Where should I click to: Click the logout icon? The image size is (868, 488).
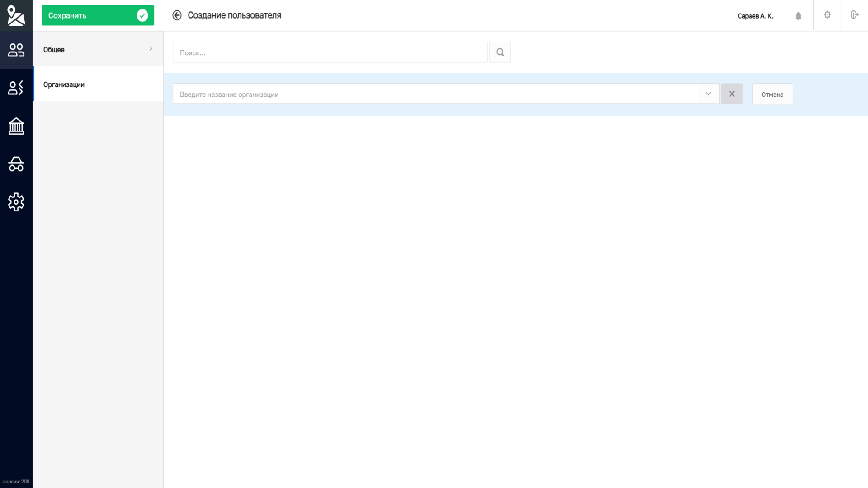tap(854, 15)
